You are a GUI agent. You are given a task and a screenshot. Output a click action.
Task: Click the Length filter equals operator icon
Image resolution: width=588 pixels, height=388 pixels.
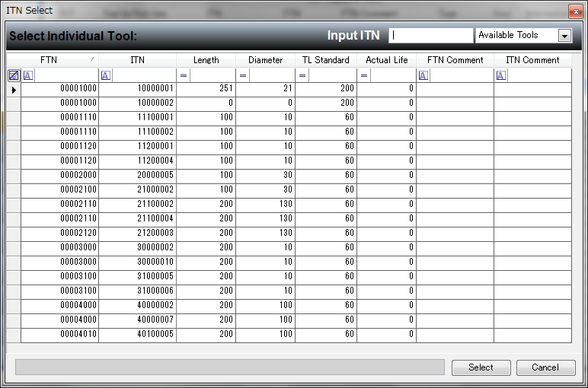tap(184, 76)
